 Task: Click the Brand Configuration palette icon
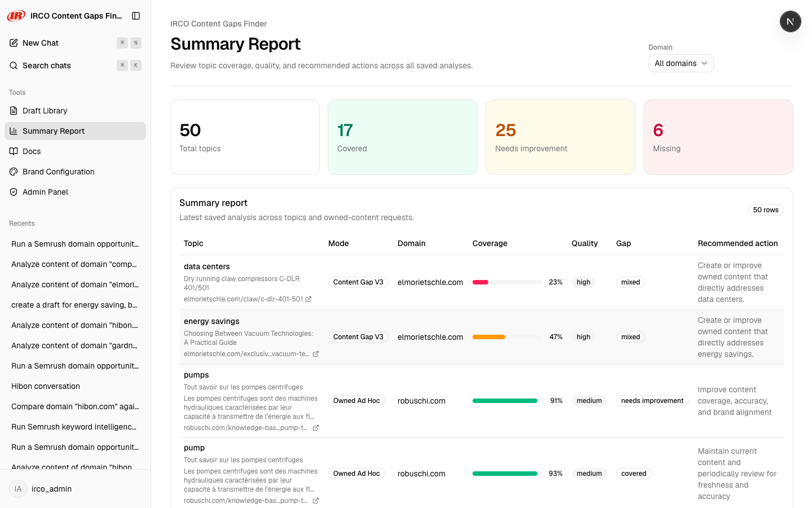coord(14,172)
